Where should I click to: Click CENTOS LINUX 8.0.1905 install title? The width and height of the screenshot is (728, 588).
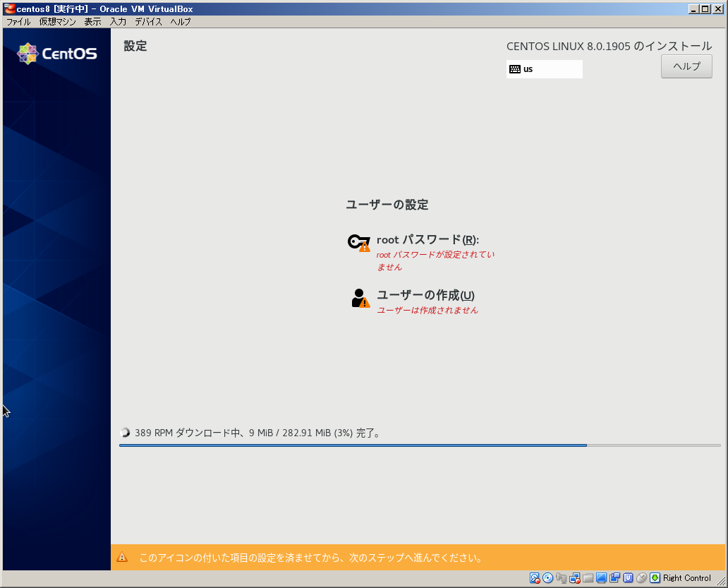[x=609, y=46]
